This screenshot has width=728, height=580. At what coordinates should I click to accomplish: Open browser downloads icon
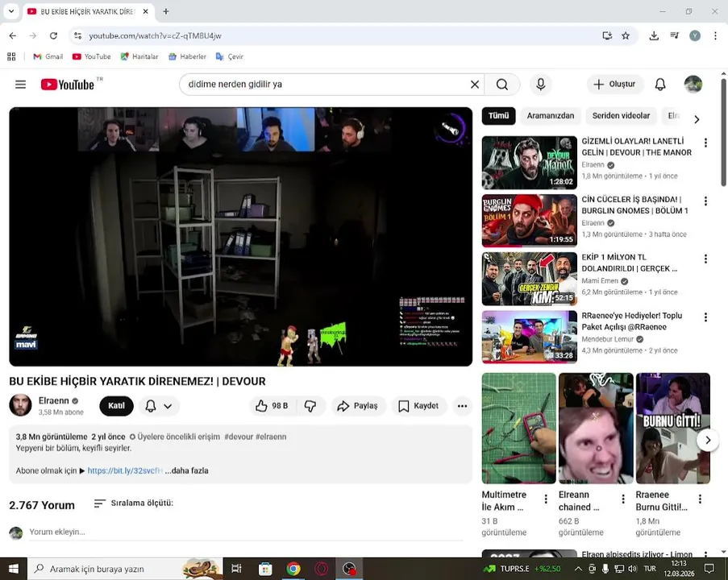click(654, 35)
